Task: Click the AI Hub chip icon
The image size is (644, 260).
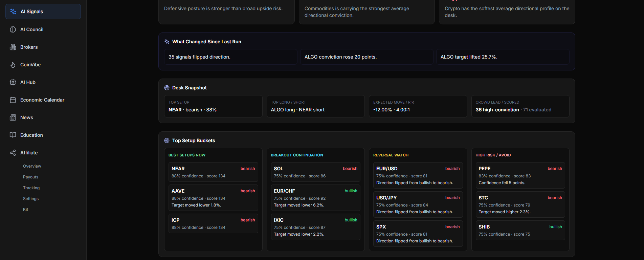Action: click(x=13, y=82)
